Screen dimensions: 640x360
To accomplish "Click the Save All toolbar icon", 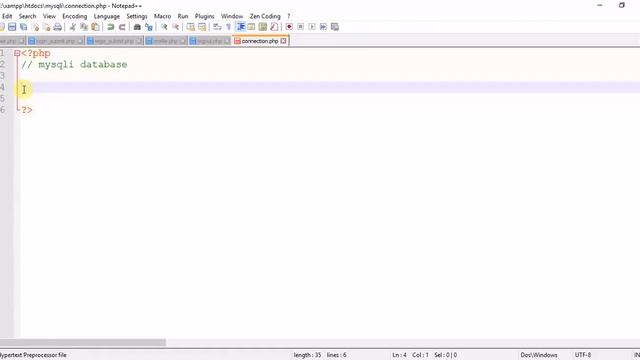I will [24, 27].
